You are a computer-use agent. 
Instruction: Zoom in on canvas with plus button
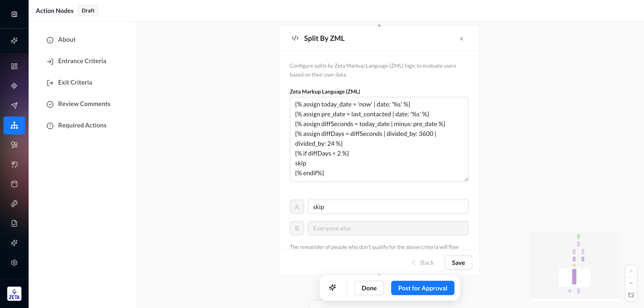coord(631,271)
